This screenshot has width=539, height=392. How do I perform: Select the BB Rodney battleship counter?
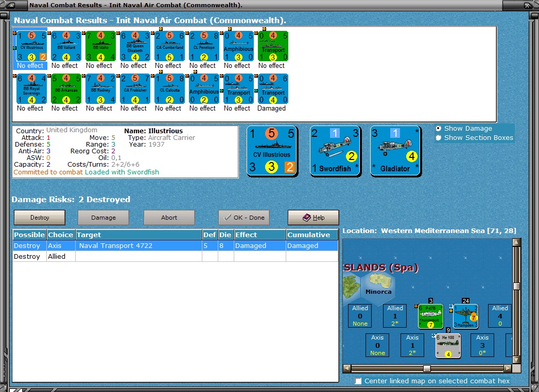[101, 88]
